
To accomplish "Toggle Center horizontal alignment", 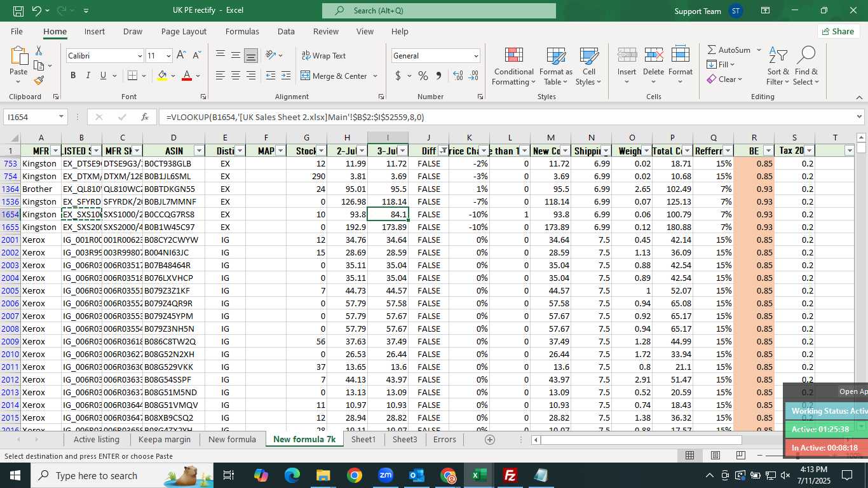I will [x=236, y=76].
